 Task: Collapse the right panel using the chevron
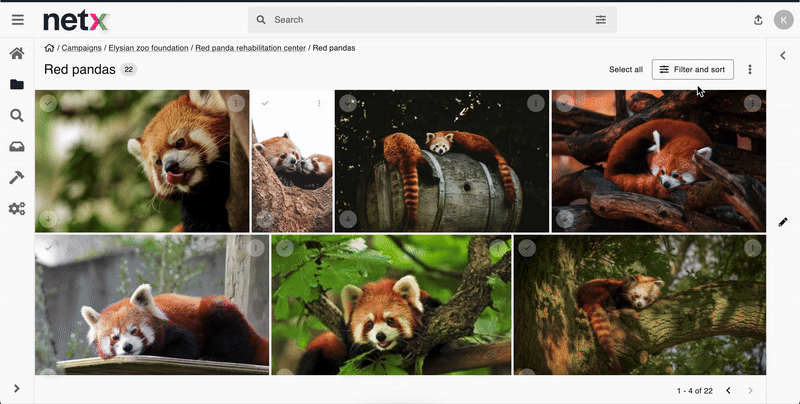pos(783,56)
